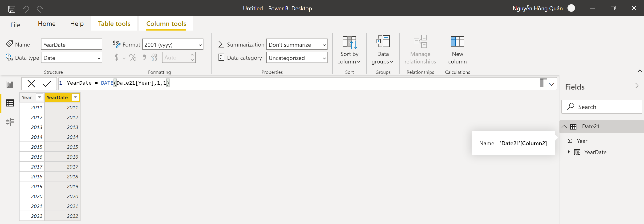Viewport: 644px width, 224px height.
Task: Click the Search box in Fields pane
Action: [602, 107]
